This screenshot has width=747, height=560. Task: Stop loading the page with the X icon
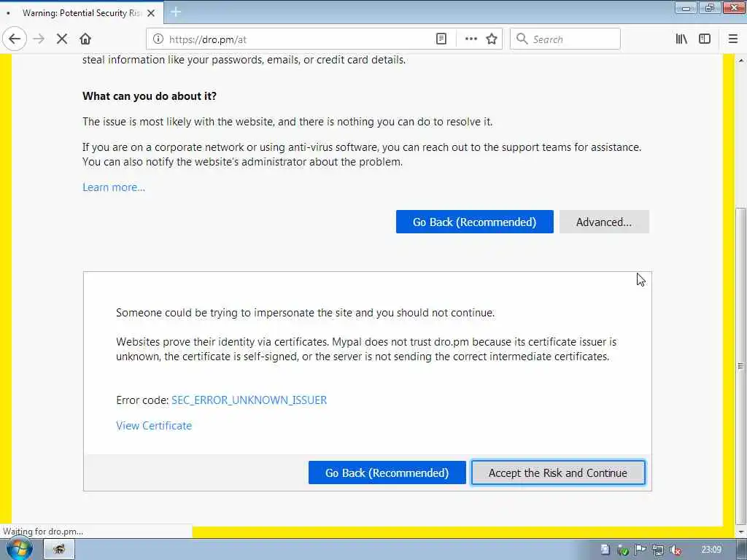[x=62, y=39]
